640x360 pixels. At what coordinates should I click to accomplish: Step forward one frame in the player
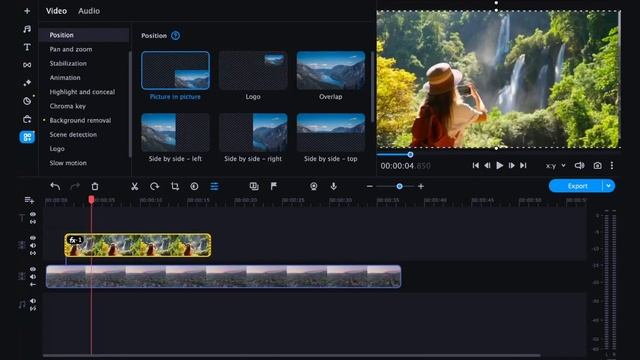coord(511,165)
